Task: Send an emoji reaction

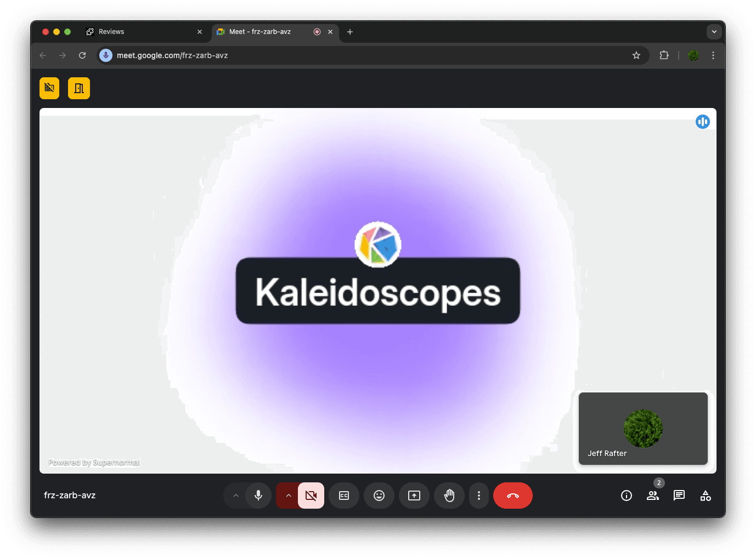Action: coord(379,496)
